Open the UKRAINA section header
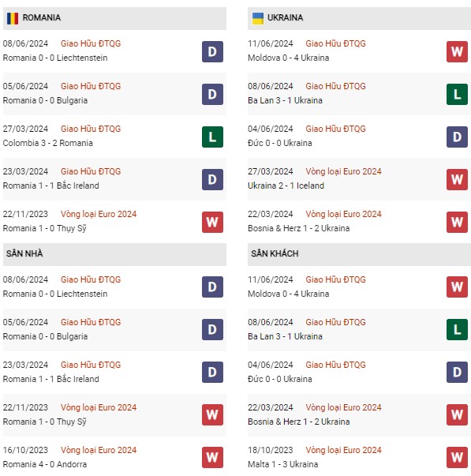Image resolution: width=471 pixels, height=476 pixels. 359,18
